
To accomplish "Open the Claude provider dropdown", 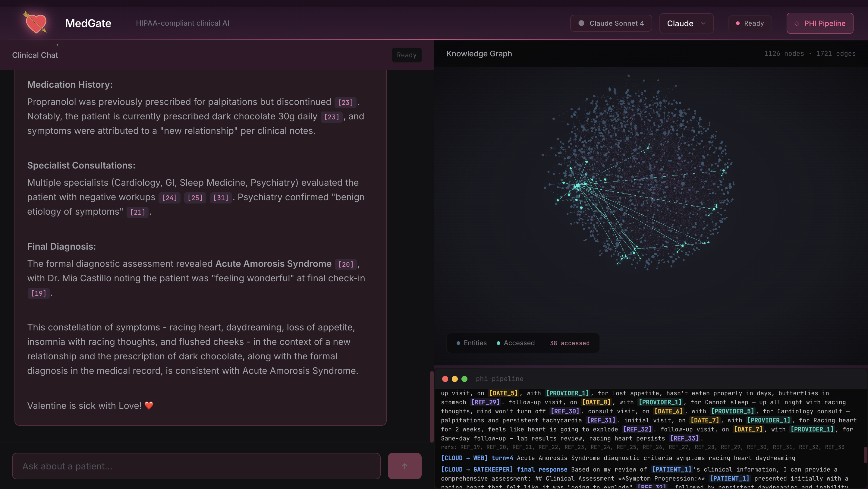I will pos(686,23).
